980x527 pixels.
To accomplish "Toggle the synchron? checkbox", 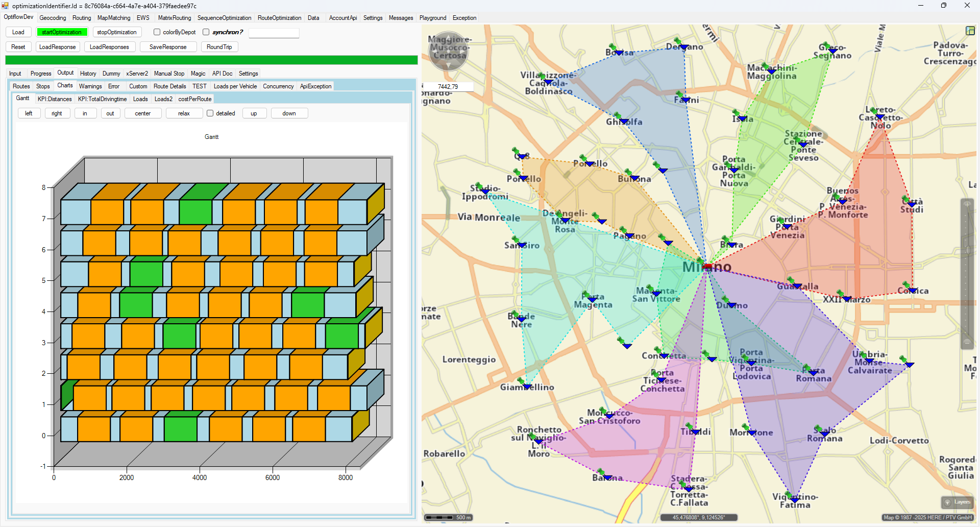I will pyautogui.click(x=206, y=32).
